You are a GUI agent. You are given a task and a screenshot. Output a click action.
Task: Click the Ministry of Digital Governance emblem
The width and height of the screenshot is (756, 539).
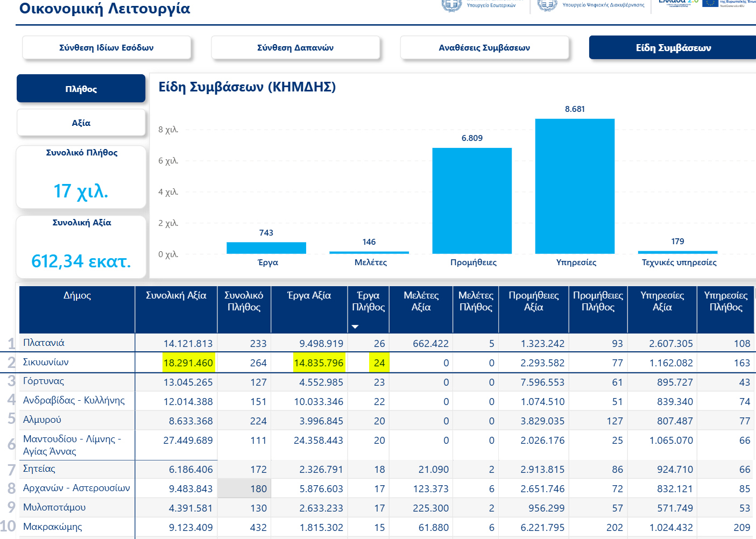(547, 5)
